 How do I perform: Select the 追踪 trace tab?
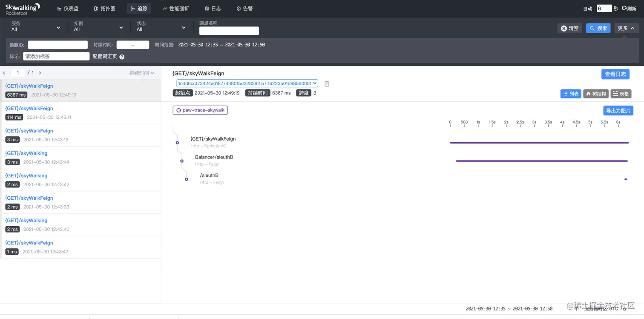[139, 9]
